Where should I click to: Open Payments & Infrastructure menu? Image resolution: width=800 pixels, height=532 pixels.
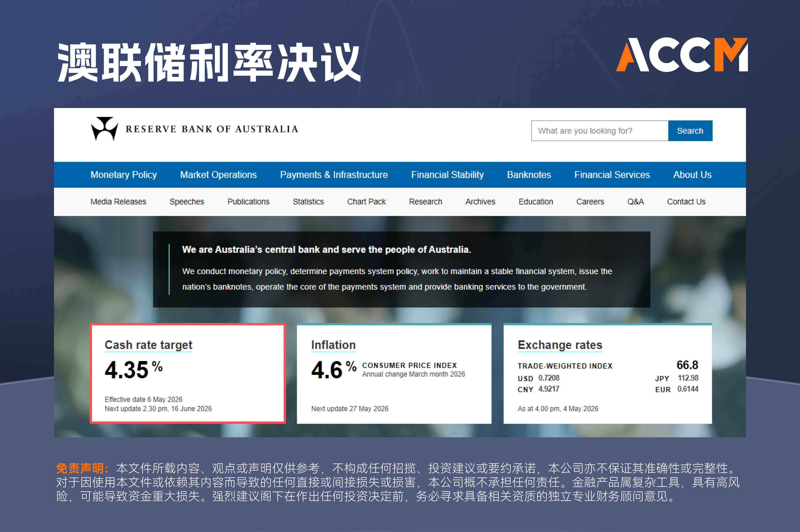point(334,175)
